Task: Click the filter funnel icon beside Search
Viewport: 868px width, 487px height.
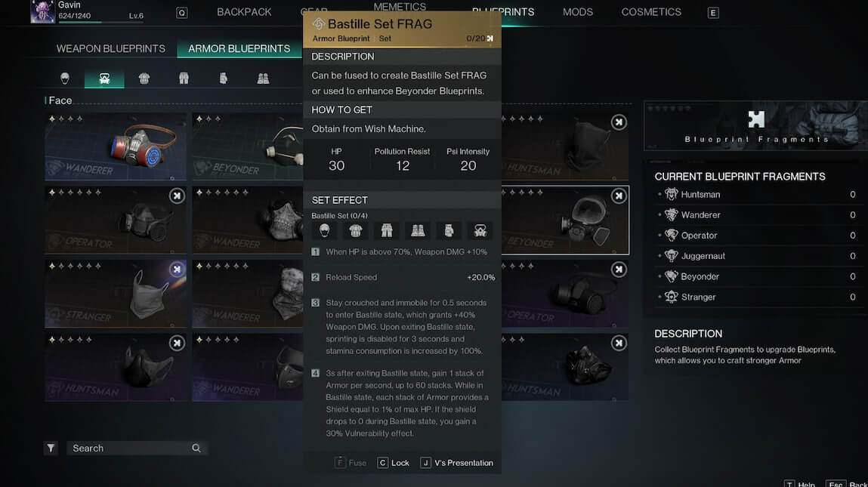Action: click(x=51, y=448)
